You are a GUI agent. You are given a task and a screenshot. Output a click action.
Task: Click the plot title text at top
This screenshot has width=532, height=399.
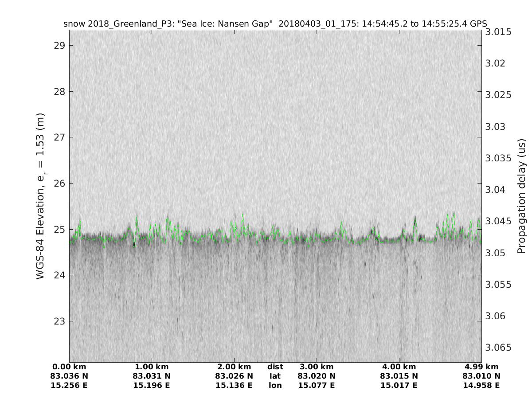[x=275, y=23]
